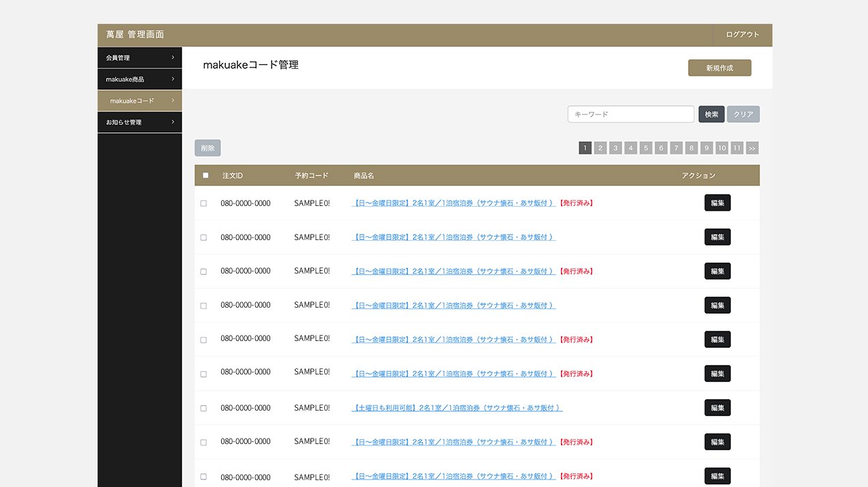Viewport: 868px width, 487px height.
Task: Open the 【土曜日も利用可能】 product link
Action: 457,408
